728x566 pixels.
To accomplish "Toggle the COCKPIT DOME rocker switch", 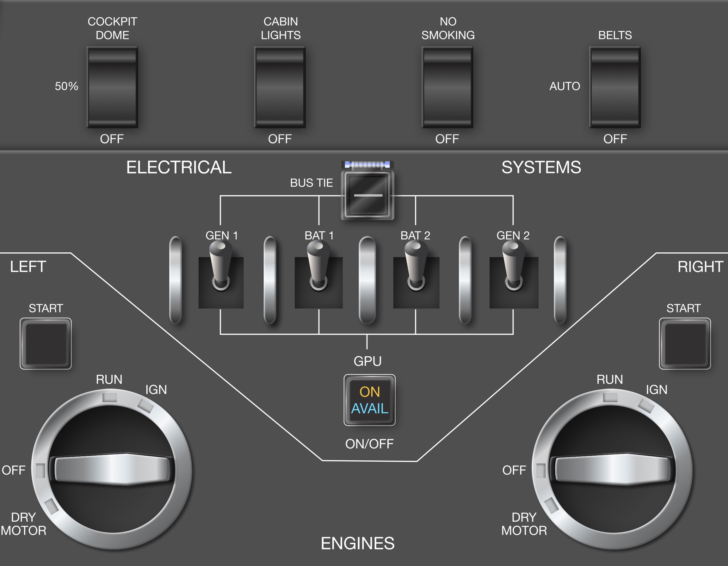I will coord(112,87).
